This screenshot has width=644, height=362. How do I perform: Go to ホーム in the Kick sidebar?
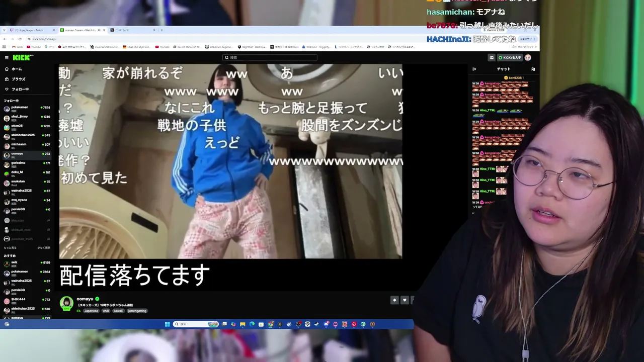(x=27, y=69)
